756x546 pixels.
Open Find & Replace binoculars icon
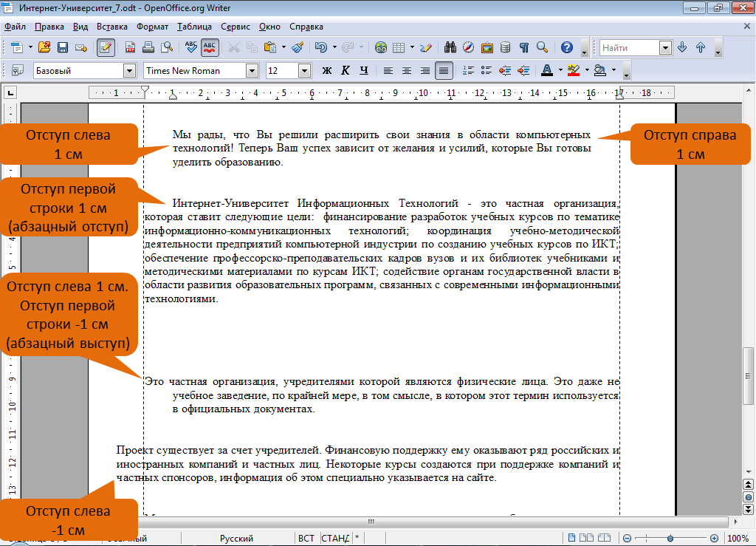tap(450, 47)
